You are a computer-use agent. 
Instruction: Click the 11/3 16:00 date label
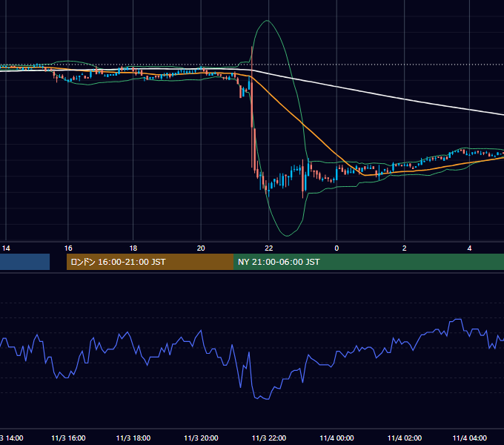[x=68, y=438]
